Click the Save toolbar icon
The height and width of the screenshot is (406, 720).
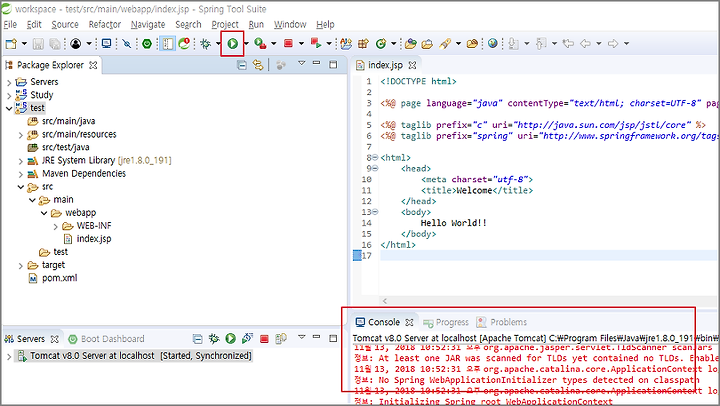(x=39, y=44)
